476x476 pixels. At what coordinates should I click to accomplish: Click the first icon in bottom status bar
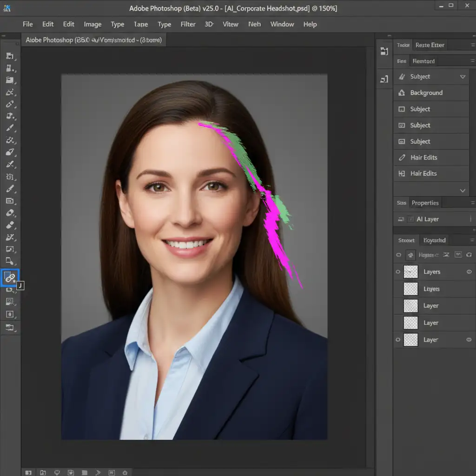(28, 473)
